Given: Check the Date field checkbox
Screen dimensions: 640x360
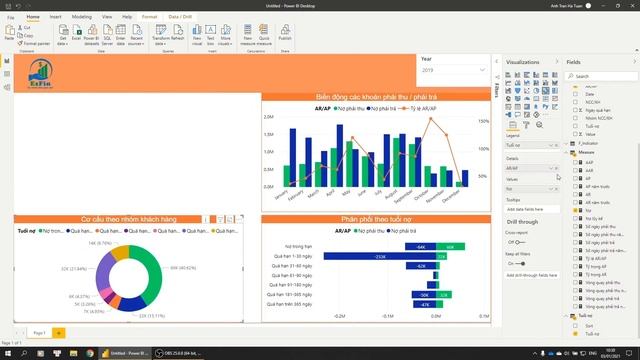Looking at the screenshot, I should (576, 94).
